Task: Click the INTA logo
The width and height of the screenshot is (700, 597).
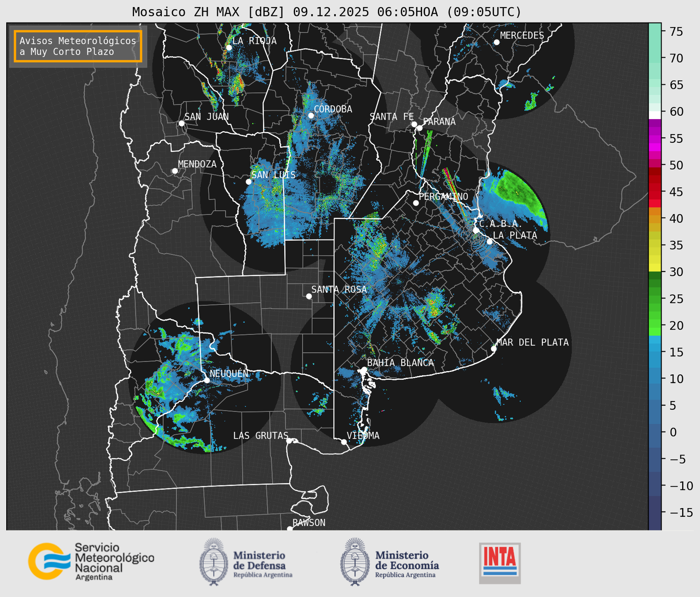Action: 500,563
